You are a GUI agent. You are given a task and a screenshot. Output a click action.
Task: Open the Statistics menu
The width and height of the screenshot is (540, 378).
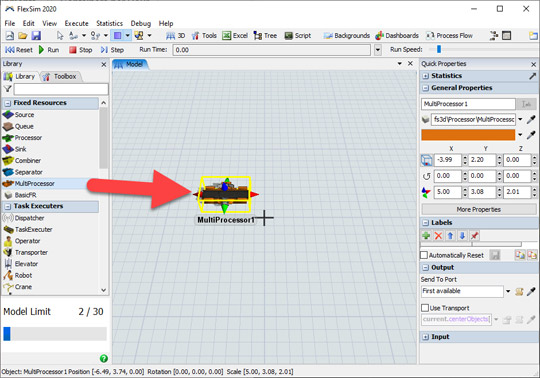(x=110, y=23)
